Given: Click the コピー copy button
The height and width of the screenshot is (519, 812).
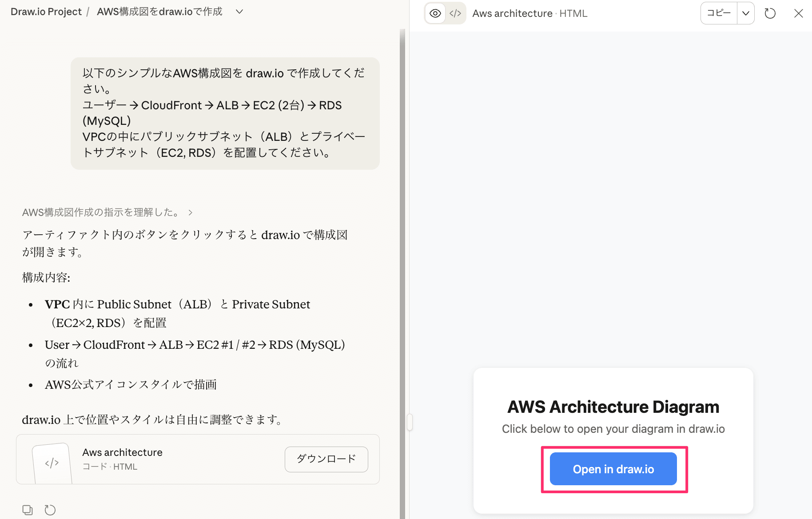Looking at the screenshot, I should (719, 13).
